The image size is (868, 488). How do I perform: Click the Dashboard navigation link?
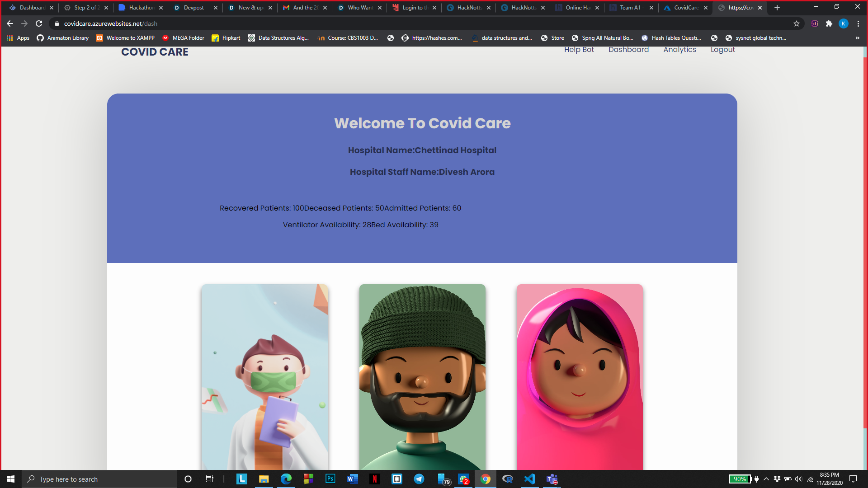[x=628, y=50]
